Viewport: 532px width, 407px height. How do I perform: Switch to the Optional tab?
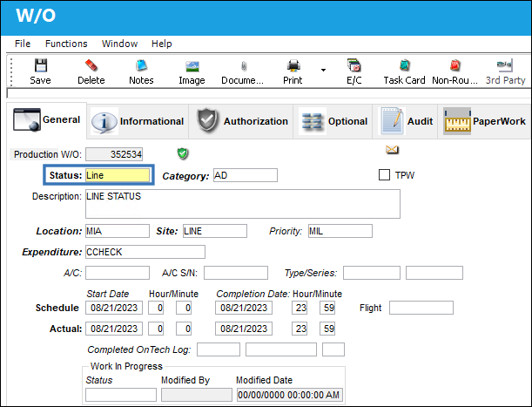point(333,121)
